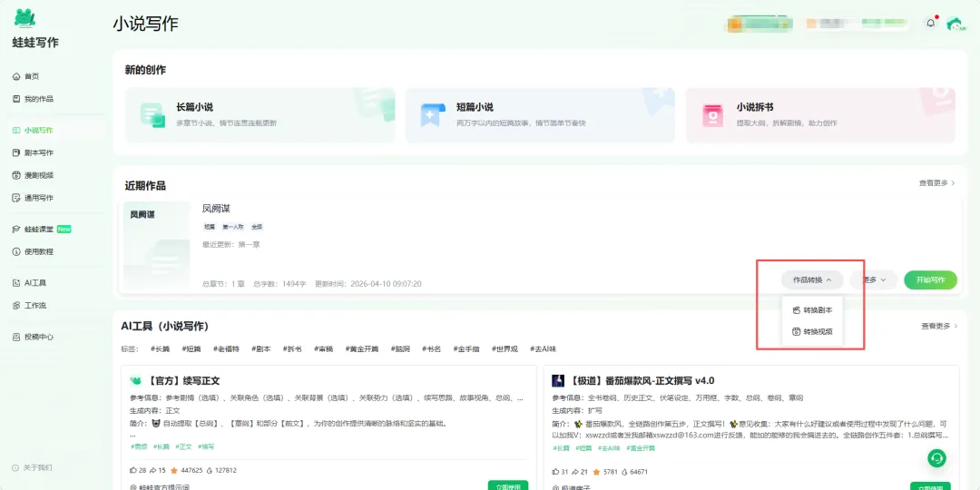Click fire icon showing 127812
Image resolution: width=980 pixels, height=490 pixels.
click(221, 470)
